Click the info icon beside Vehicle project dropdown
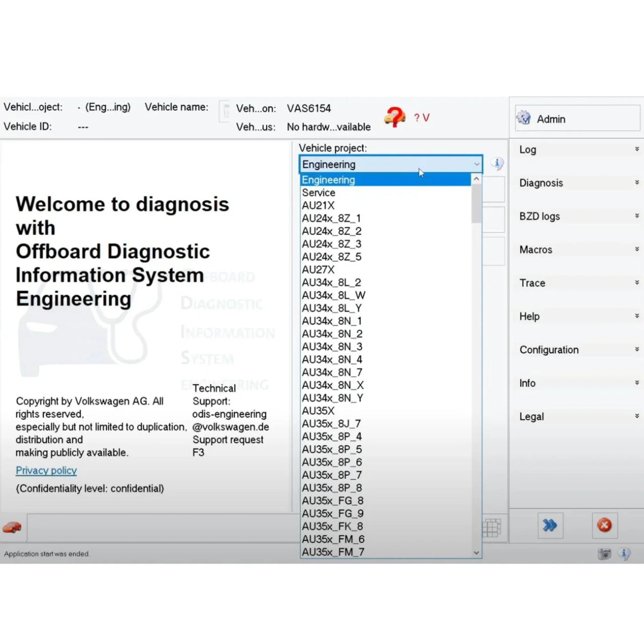 (x=497, y=164)
